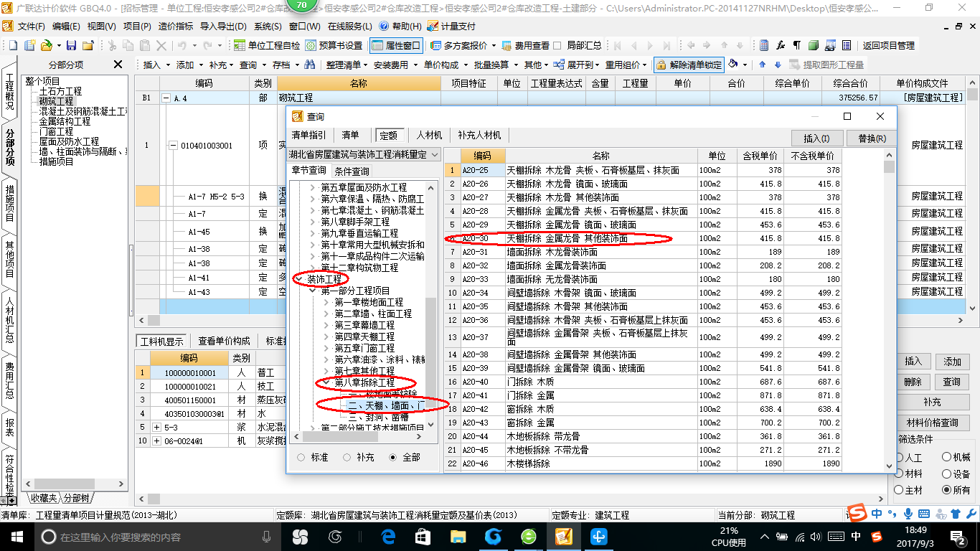Click the Edge browser icon on the taskbar
Screen dimensions: 980x551
click(x=389, y=537)
